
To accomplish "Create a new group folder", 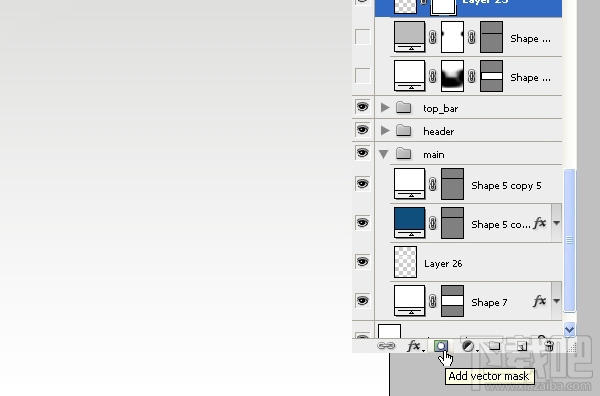I will point(494,346).
